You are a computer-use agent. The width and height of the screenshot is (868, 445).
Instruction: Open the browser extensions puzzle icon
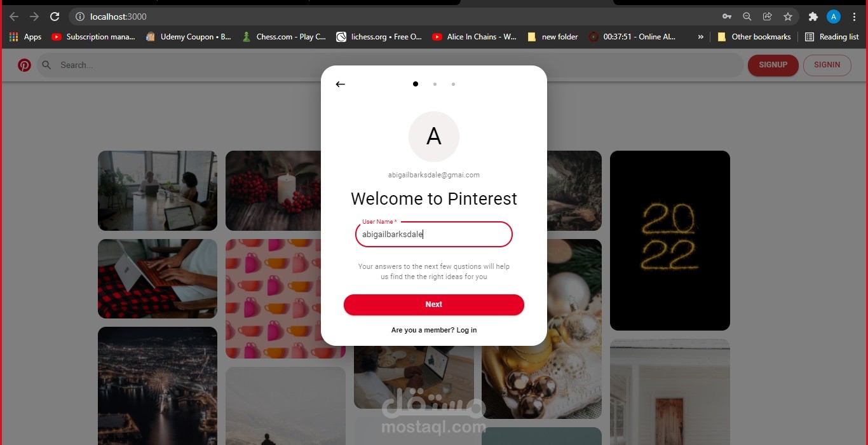point(813,17)
